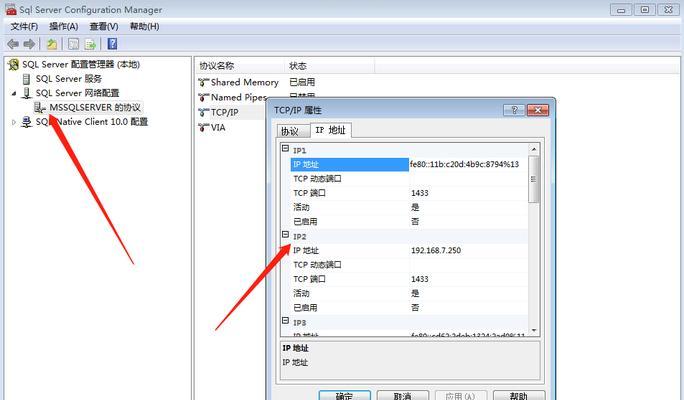This screenshot has height=400, width=684.
Task: Click the highlighted IP 地址 row under IP1
Action: click(349, 164)
